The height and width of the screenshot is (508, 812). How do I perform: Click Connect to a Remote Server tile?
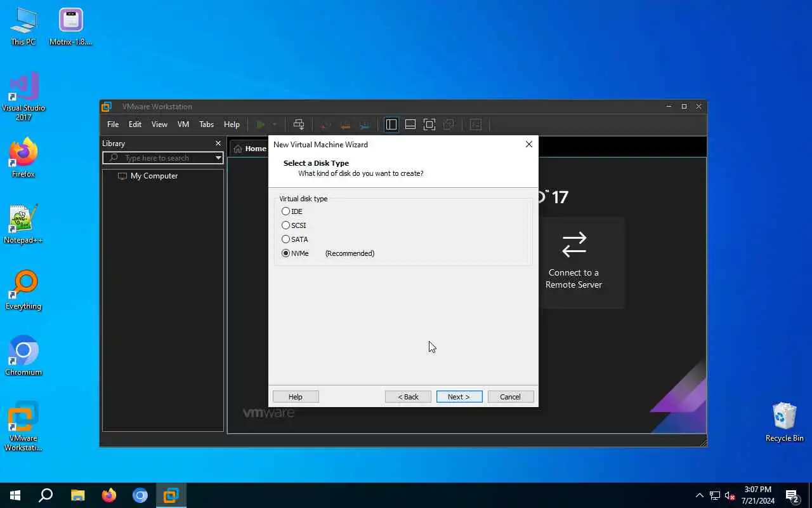[x=573, y=263]
